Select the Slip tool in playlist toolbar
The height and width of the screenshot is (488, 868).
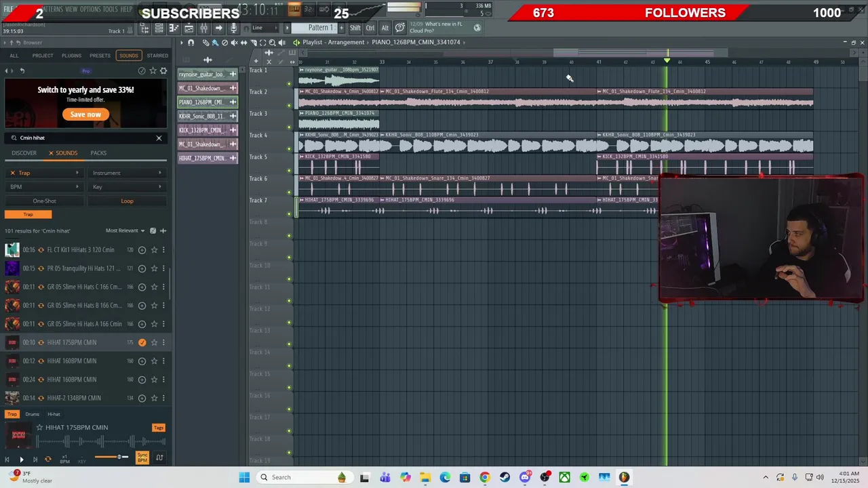[x=244, y=43]
